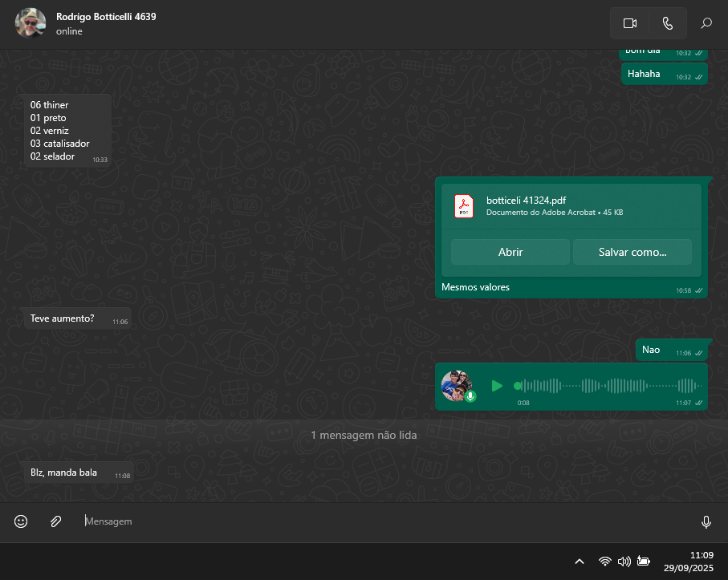Open the volume control in taskbar
The width and height of the screenshot is (728, 580).
click(x=624, y=562)
